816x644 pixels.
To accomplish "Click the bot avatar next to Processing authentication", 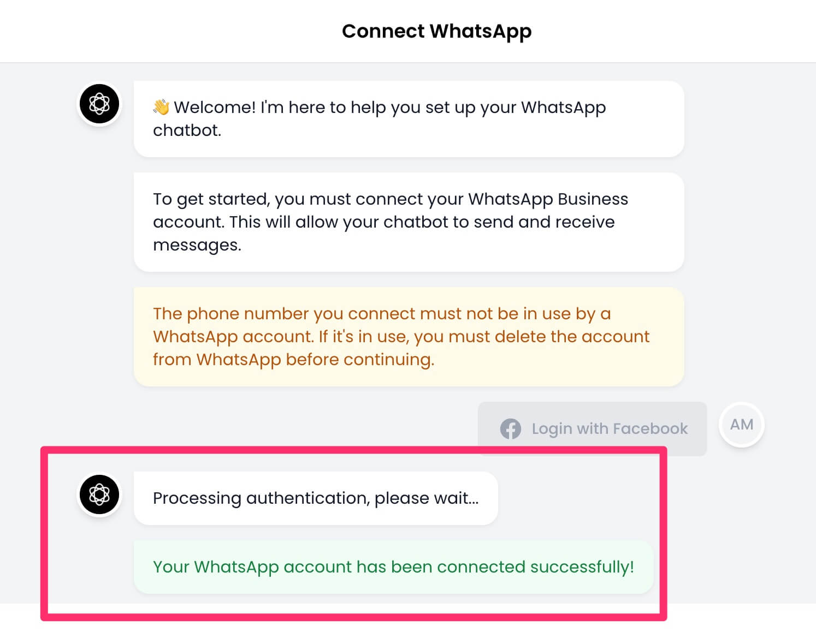I will (99, 494).
